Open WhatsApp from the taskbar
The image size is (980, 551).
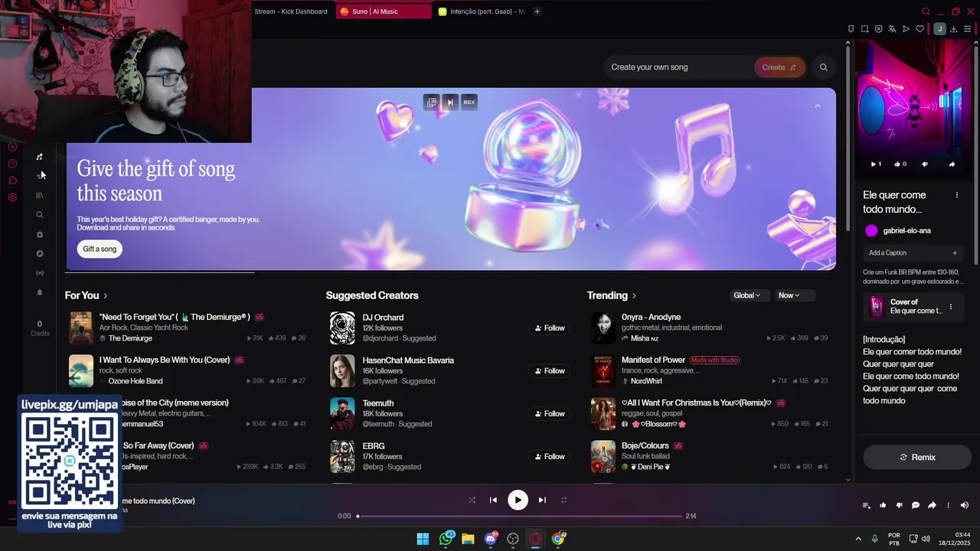[446, 539]
